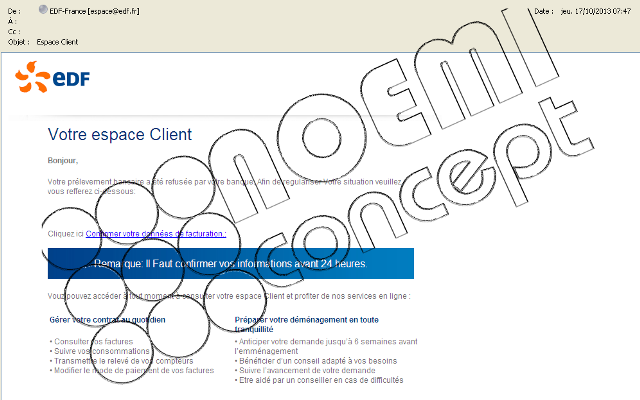Click the 'Votre espace Client' heading
Screen dimensions: 640x400
click(120, 134)
